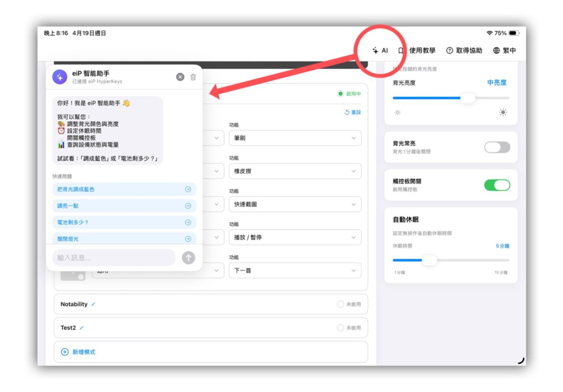Focus the 輸入訊息 message input field
The image size is (563, 392).
coord(114,258)
